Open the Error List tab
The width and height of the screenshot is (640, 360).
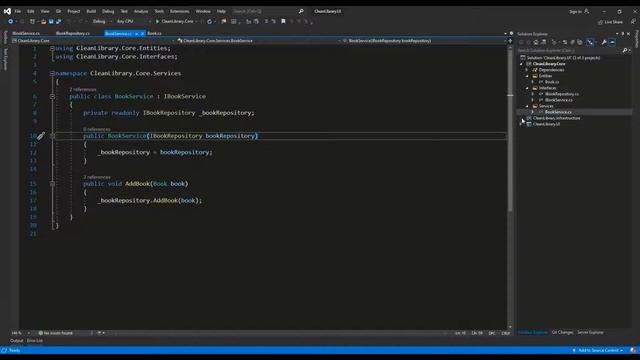(x=35, y=341)
